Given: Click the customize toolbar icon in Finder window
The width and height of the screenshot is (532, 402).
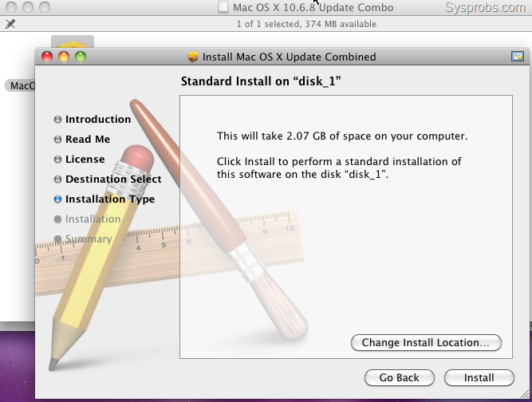Looking at the screenshot, I should pyautogui.click(x=10, y=24).
